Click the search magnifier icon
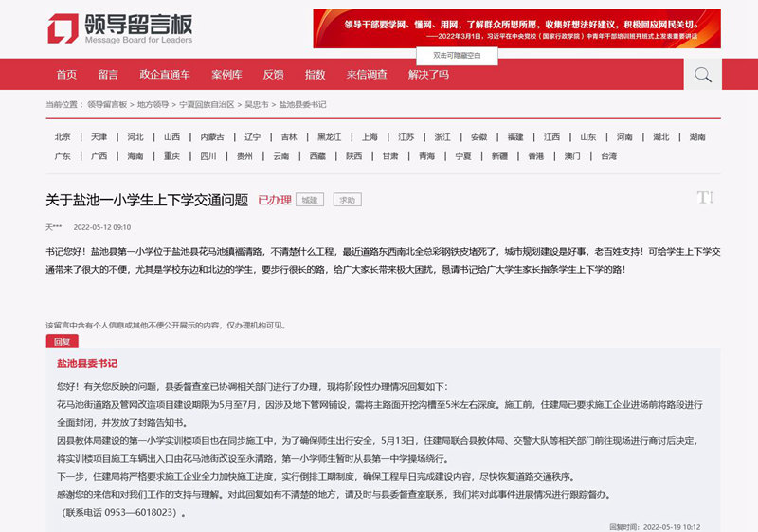This screenshot has width=758, height=532. [x=702, y=75]
